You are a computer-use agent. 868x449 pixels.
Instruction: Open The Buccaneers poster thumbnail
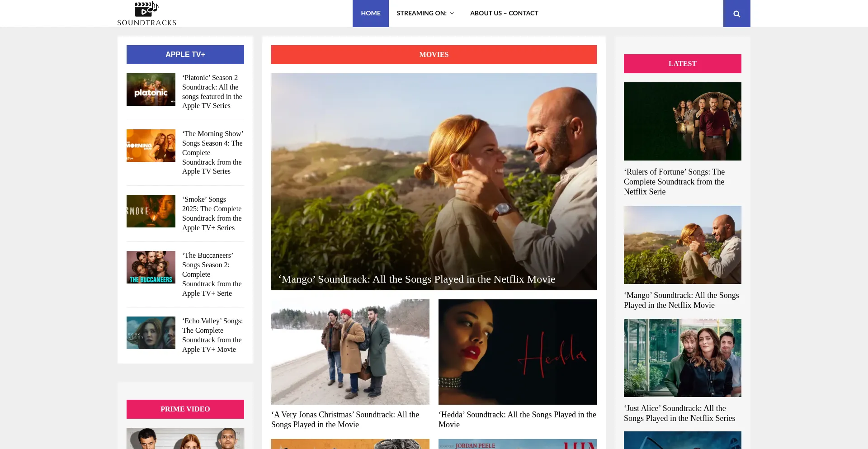point(151,267)
